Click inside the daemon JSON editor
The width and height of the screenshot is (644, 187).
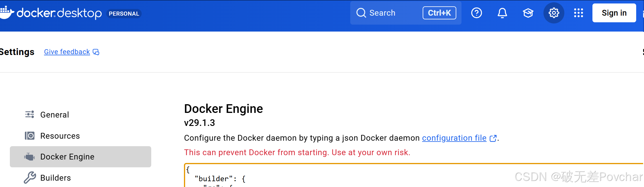click(414, 175)
